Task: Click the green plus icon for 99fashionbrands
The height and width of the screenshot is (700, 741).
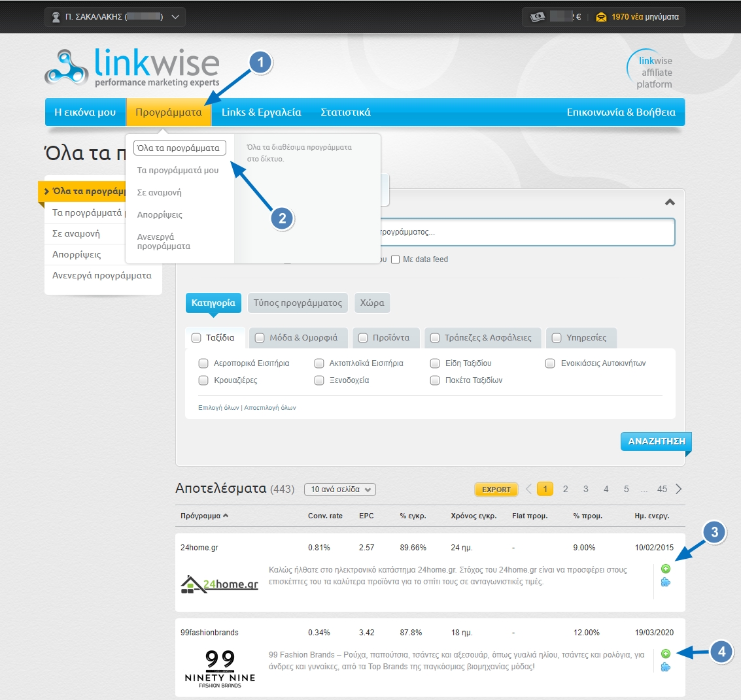Action: (x=666, y=654)
